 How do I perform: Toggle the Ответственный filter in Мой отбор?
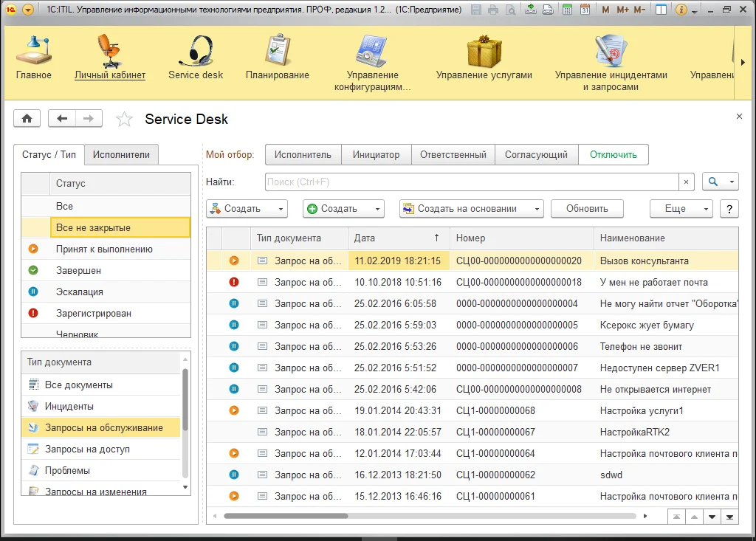point(453,155)
